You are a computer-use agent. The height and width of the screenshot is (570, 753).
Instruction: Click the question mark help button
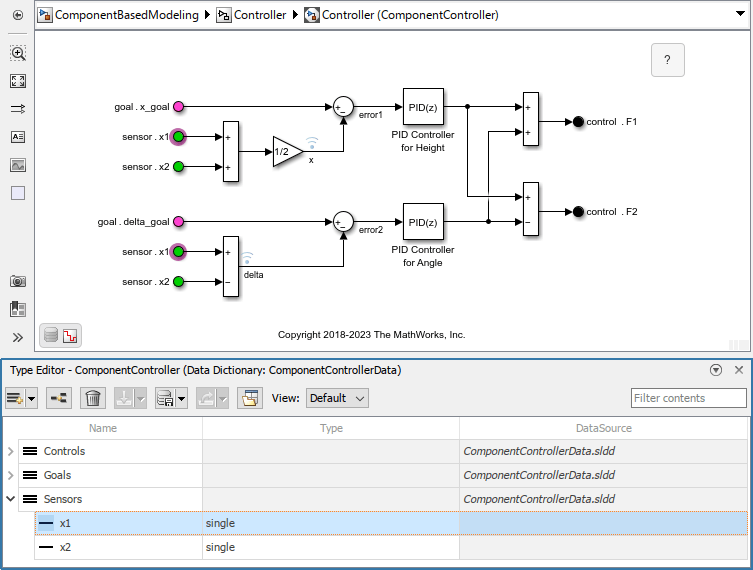(x=668, y=60)
